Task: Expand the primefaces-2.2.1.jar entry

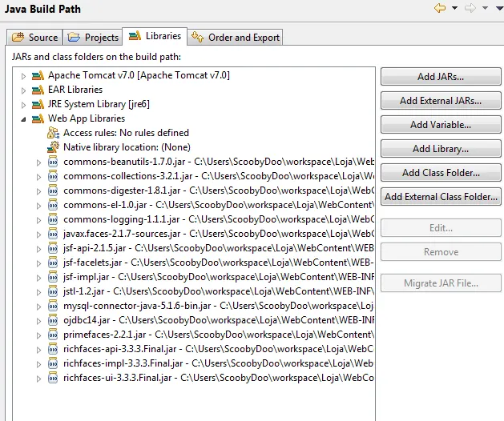Action: 39,336
